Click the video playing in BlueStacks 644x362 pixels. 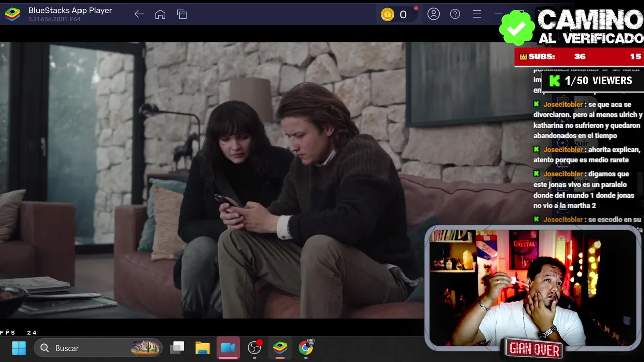click(x=211, y=180)
